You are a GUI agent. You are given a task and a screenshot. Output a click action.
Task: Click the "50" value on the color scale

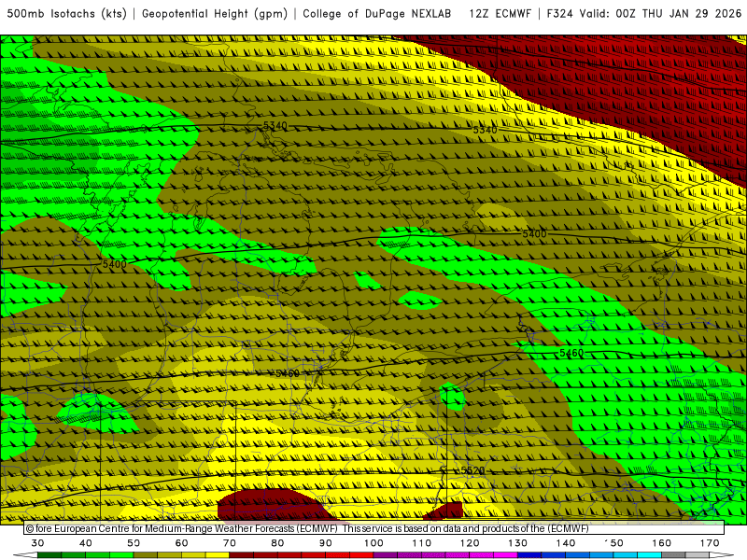pyautogui.click(x=134, y=543)
